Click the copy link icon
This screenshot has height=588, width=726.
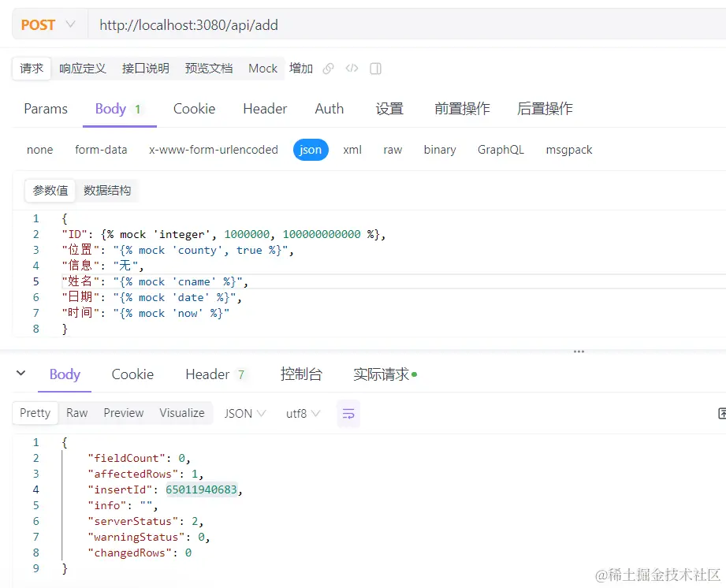tap(328, 69)
